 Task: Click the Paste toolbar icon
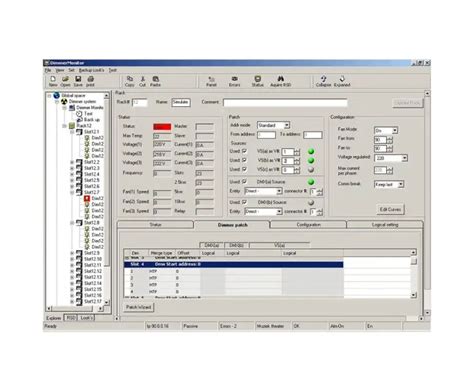(x=155, y=79)
